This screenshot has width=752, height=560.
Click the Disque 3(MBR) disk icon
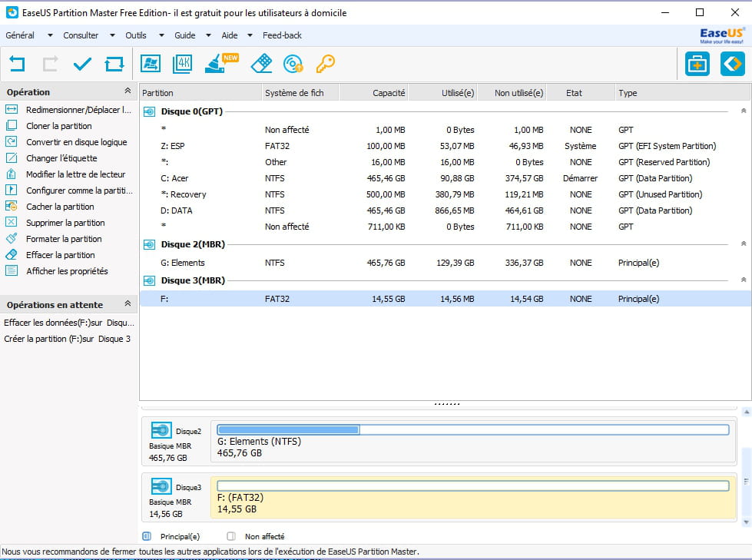[x=150, y=280]
